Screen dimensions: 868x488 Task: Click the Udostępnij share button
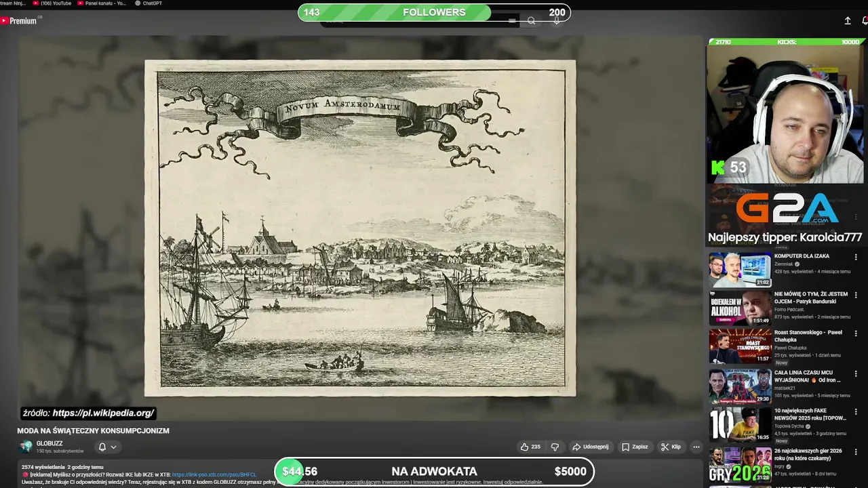click(591, 447)
